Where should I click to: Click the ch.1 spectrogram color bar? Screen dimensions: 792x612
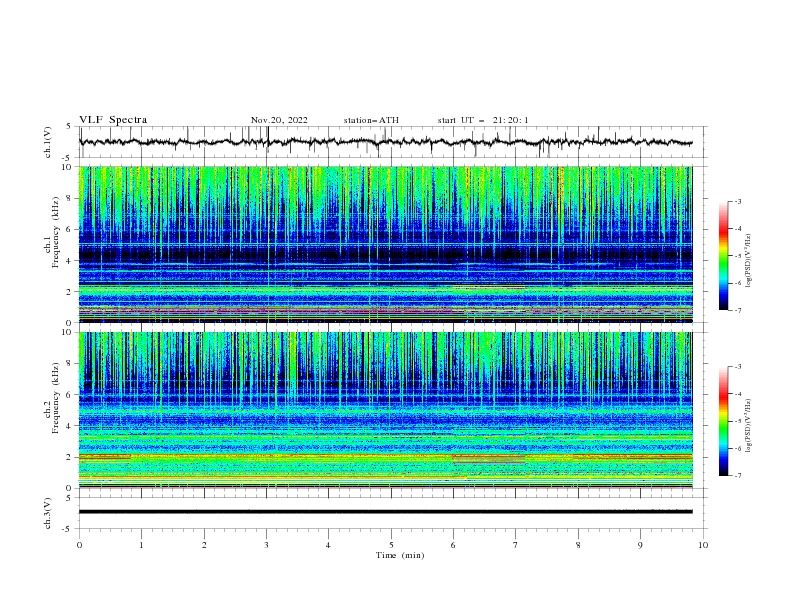[724, 256]
